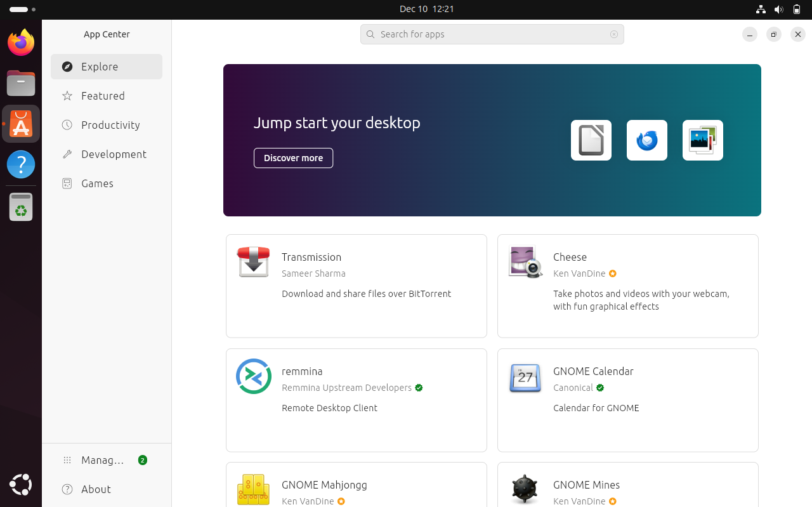Image resolution: width=812 pixels, height=507 pixels.
Task: Click the LibreOffice icon in the banner
Action: tap(591, 140)
